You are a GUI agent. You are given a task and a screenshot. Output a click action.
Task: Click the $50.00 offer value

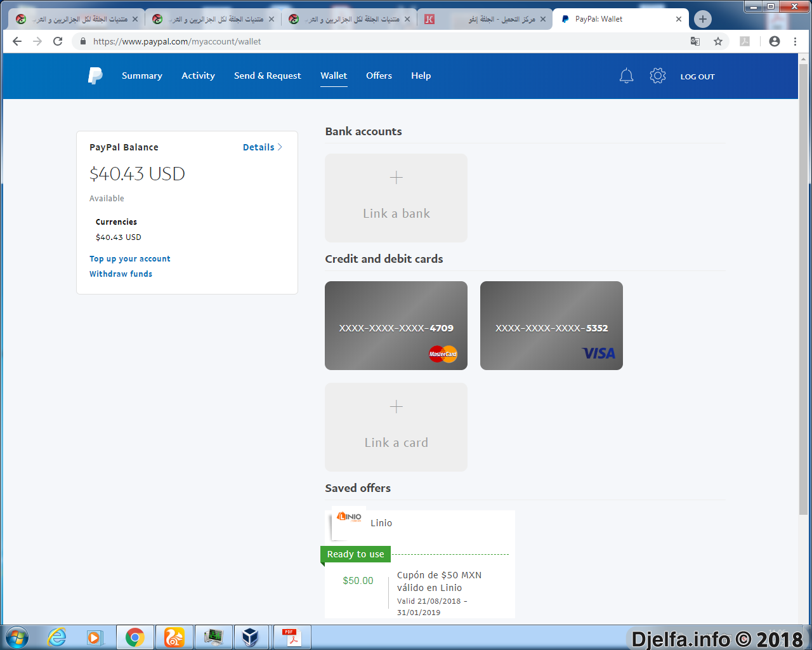[358, 581]
